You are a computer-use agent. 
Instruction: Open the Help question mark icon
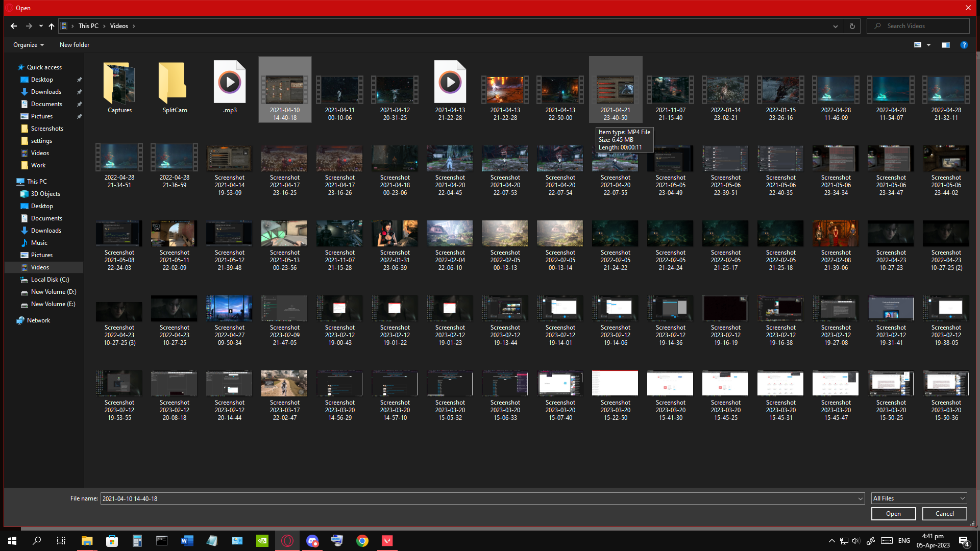click(x=964, y=45)
